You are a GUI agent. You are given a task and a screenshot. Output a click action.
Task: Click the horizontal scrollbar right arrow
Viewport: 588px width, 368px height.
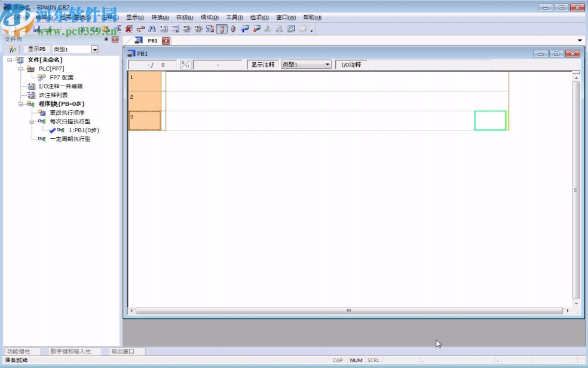[x=568, y=311]
